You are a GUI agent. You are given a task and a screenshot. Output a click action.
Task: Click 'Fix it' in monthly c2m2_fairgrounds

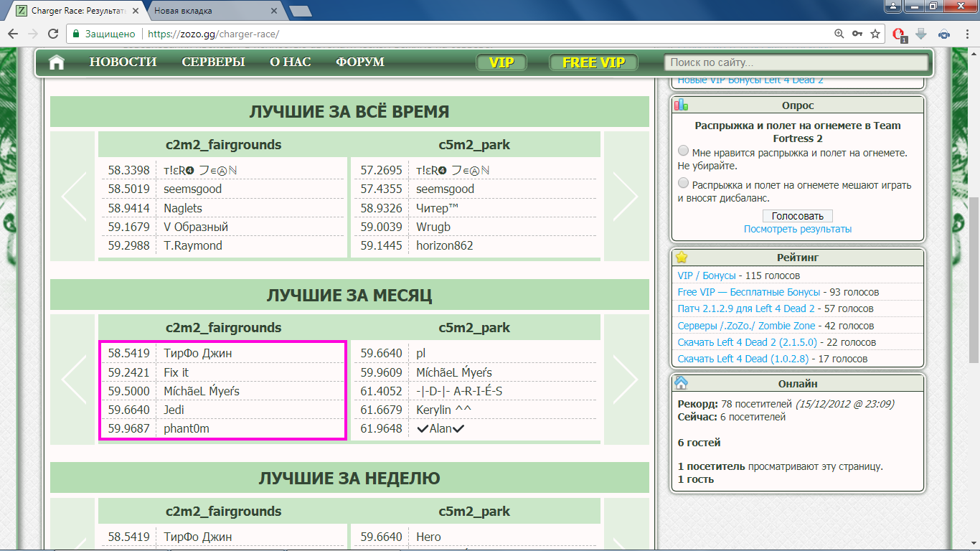pos(176,372)
